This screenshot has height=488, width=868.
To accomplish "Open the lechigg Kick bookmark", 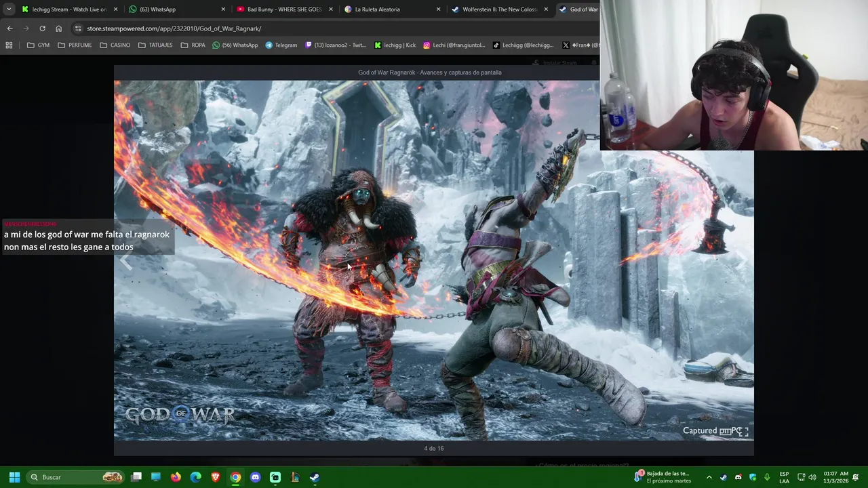I will (395, 45).
